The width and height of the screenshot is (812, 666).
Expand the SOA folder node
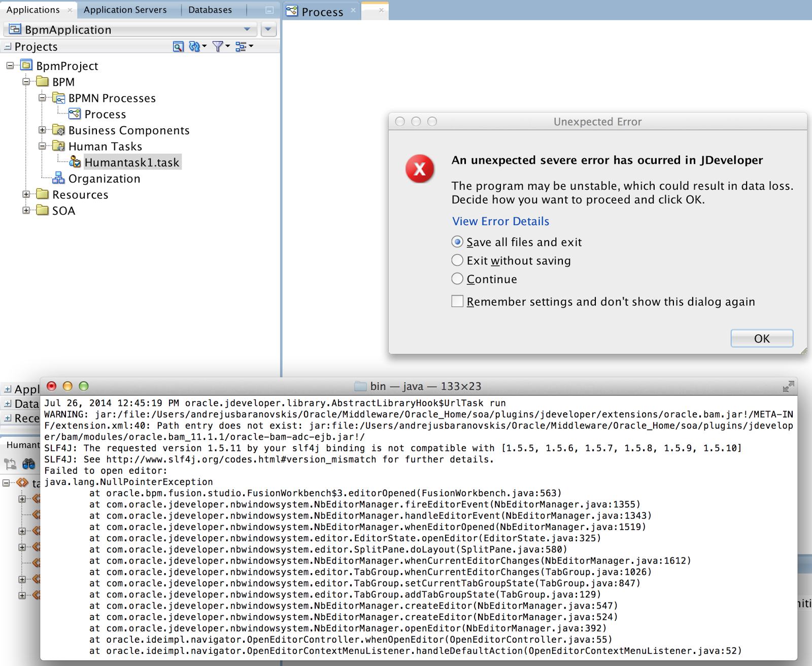[x=26, y=210]
